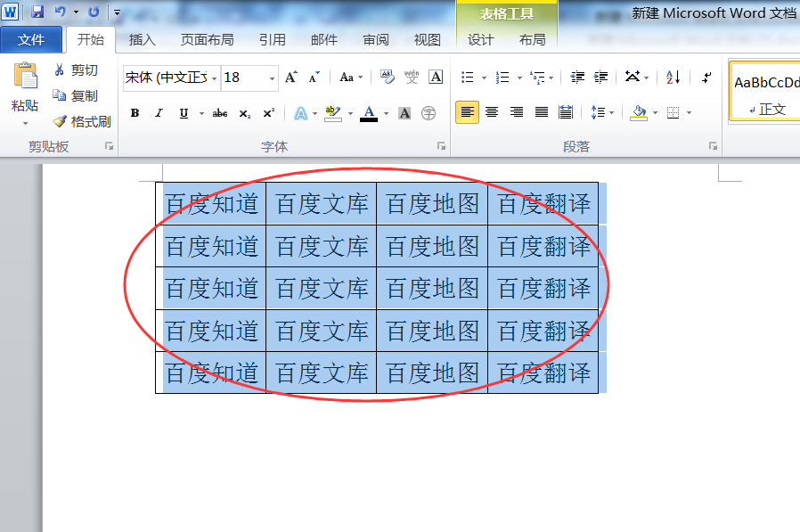Toggle character shading icon

[x=404, y=113]
